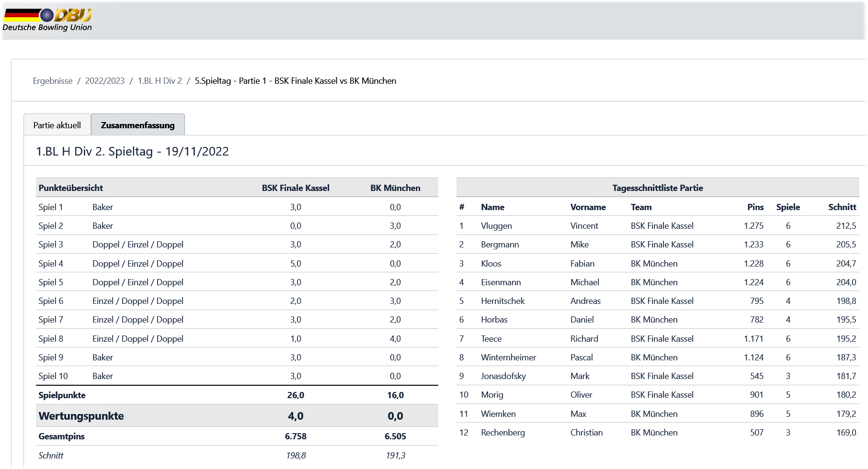Click the BK München column header in points table
Viewport: 868px width, 469px height.
(395, 188)
